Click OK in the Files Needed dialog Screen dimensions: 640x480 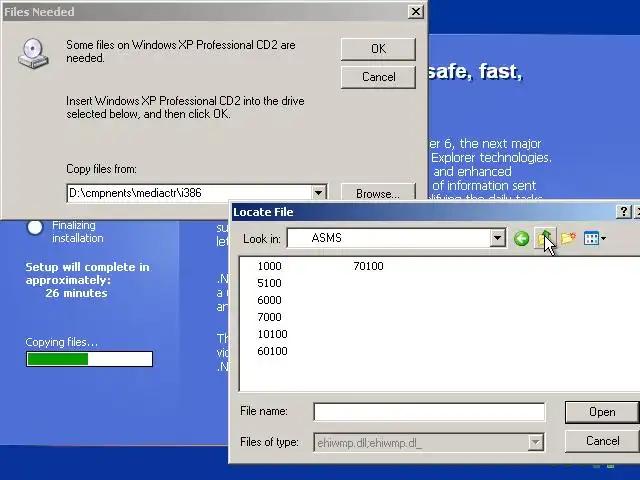[x=378, y=49]
